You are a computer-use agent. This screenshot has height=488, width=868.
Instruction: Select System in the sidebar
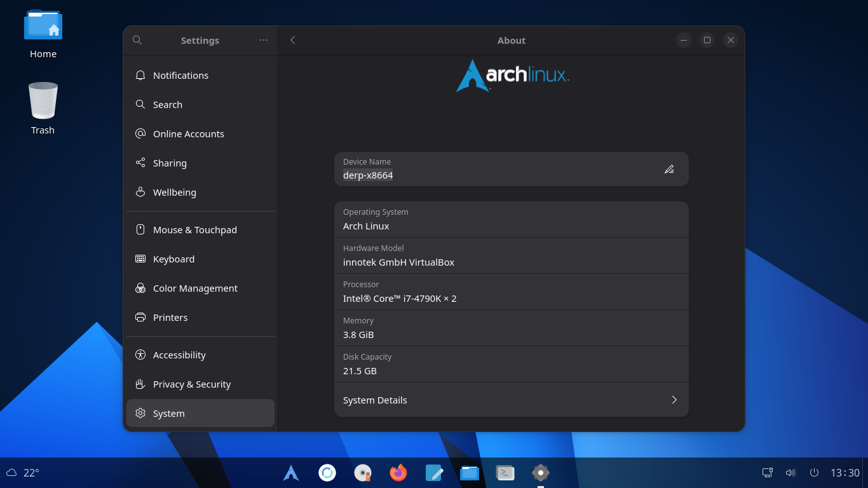(x=200, y=413)
